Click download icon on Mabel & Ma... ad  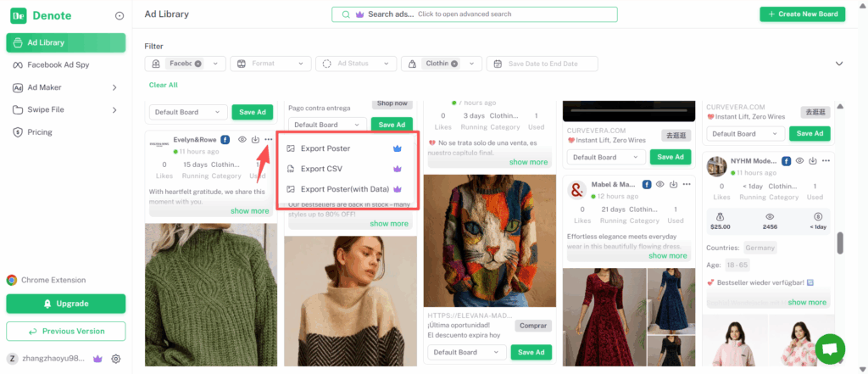click(673, 184)
